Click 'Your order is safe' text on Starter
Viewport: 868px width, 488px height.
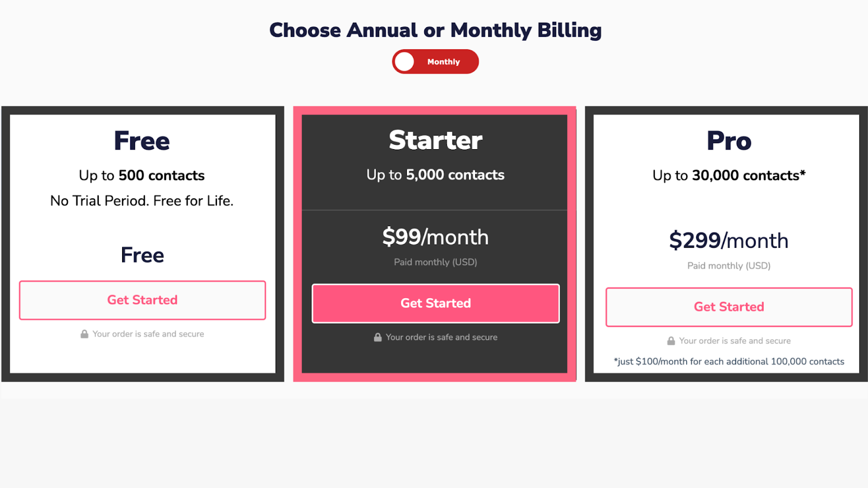coord(441,337)
